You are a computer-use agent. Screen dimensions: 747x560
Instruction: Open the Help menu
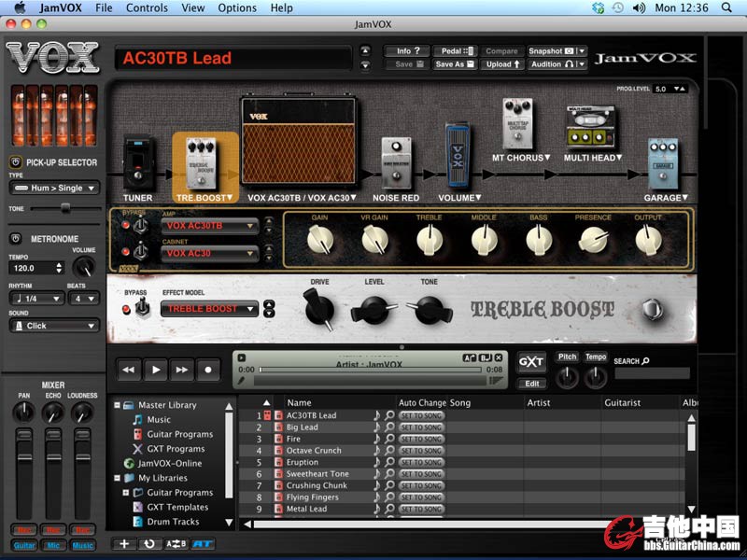[x=282, y=7]
